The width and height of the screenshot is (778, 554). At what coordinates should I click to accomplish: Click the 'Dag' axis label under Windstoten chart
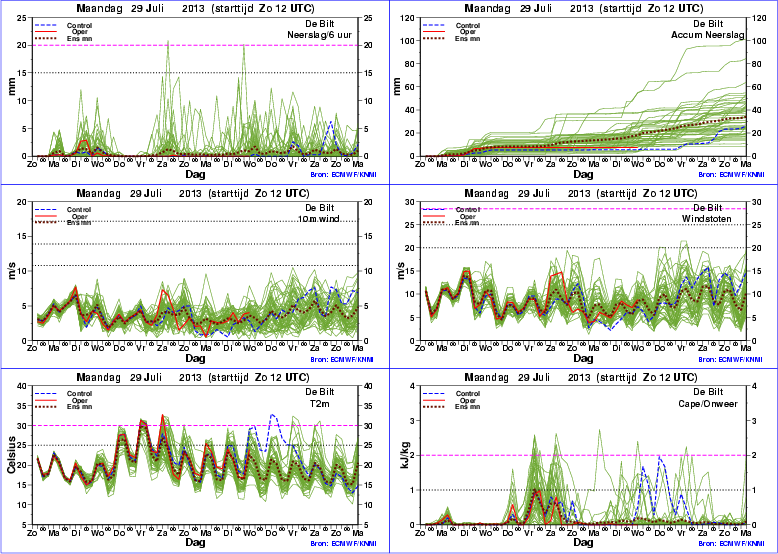pyautogui.click(x=583, y=359)
